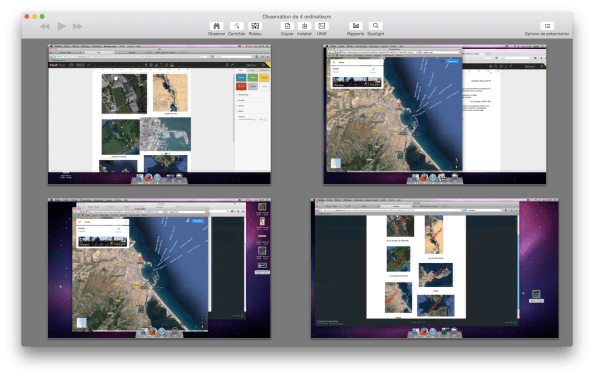Screen dimensions: 594x377
Task: Select the top-right observed computer screen
Action: [435, 114]
